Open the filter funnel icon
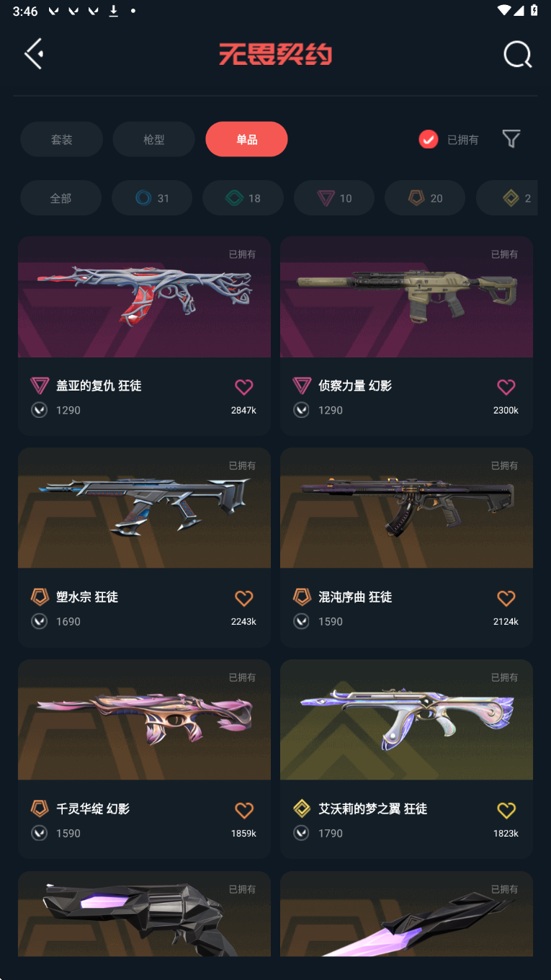This screenshot has width=551, height=980. pyautogui.click(x=511, y=139)
